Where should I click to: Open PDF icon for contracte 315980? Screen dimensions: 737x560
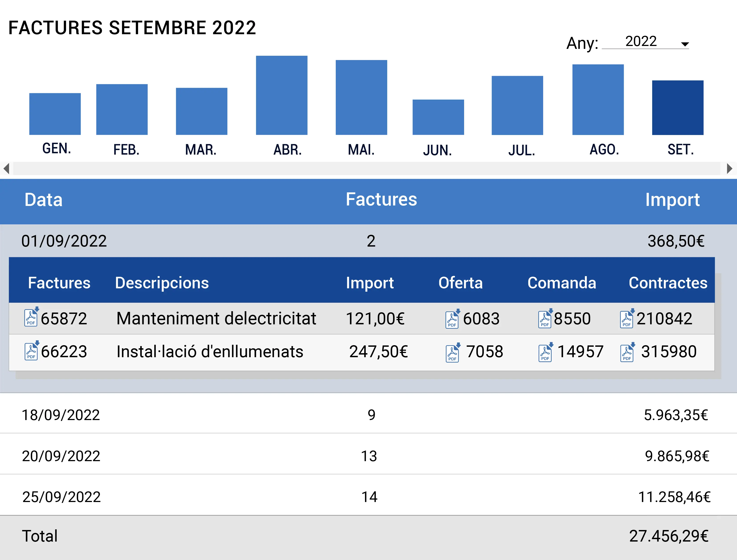627,352
